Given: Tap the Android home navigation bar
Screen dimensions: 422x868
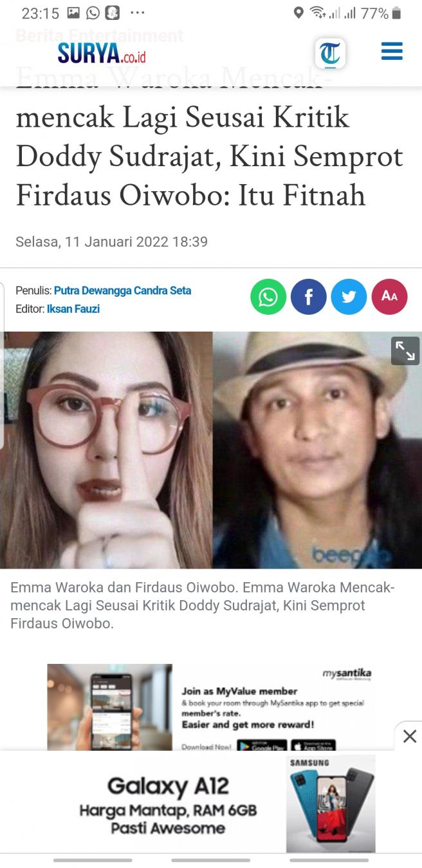Looking at the screenshot, I should tap(211, 860).
